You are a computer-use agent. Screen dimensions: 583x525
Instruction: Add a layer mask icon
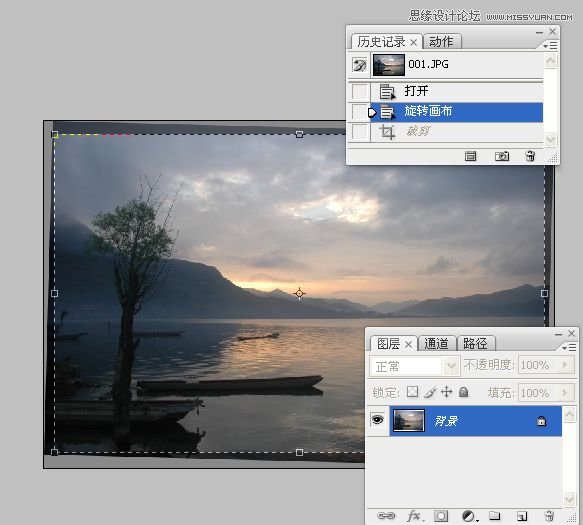tap(441, 516)
